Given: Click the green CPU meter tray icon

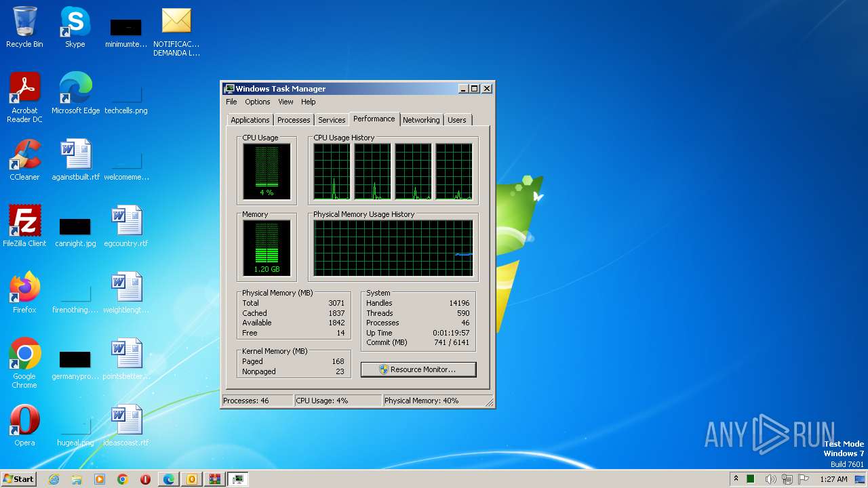Looking at the screenshot, I should point(751,479).
